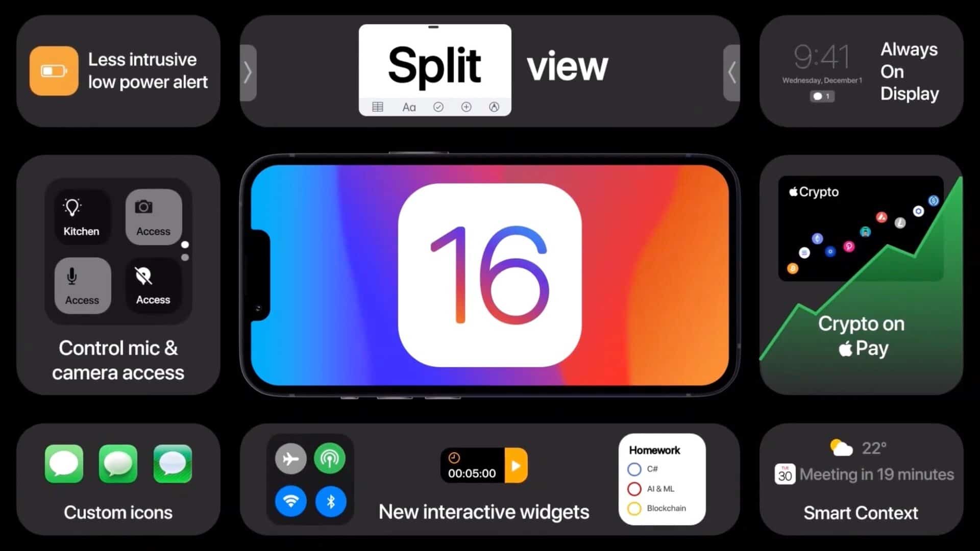Screen dimensions: 980x551
Task: Select the WiFi toggle icon
Action: tap(291, 501)
